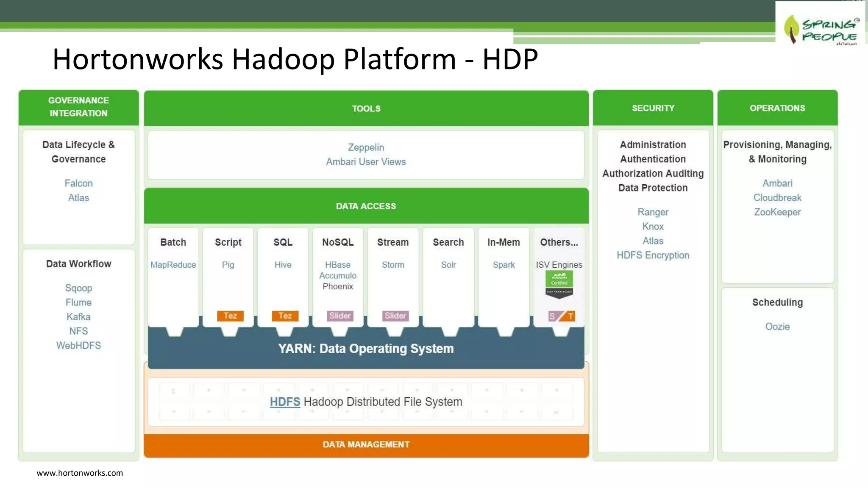Click Kafka in Data Workflow
Image resolution: width=868 pixels, height=488 pixels.
click(x=78, y=317)
